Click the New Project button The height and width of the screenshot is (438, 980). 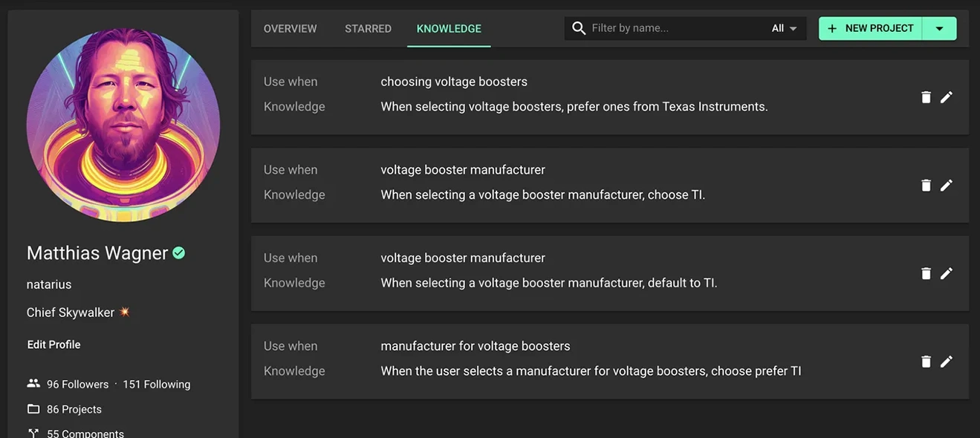point(870,28)
